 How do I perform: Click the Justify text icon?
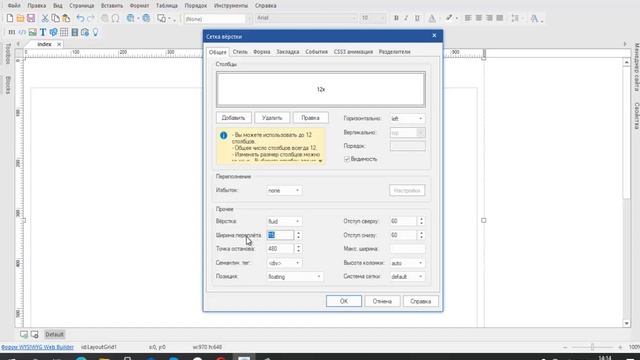click(500, 18)
